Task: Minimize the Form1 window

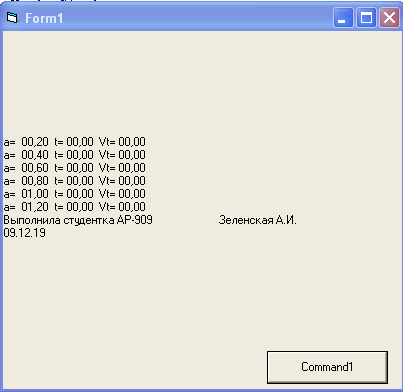Action: 343,18
